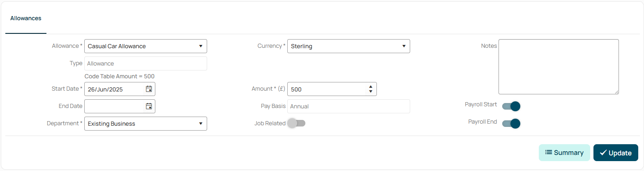644x171 pixels.
Task: Expand the Allowance dropdown
Action: pos(145,46)
